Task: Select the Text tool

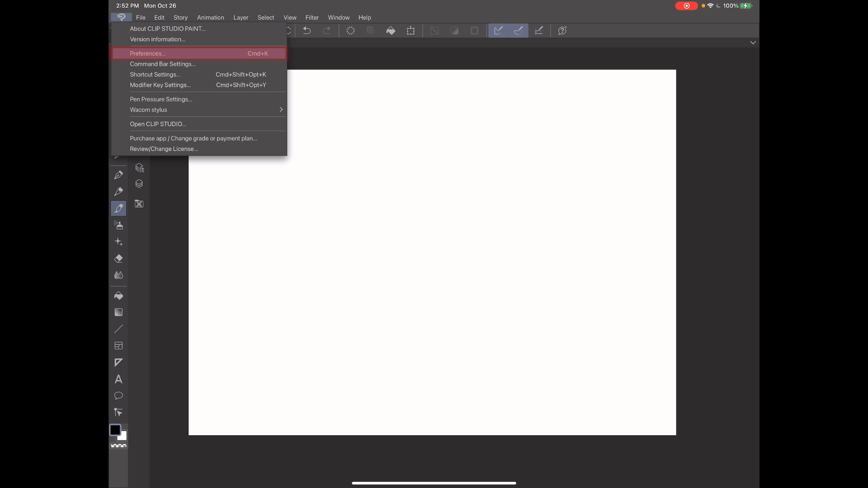Action: 118,379
